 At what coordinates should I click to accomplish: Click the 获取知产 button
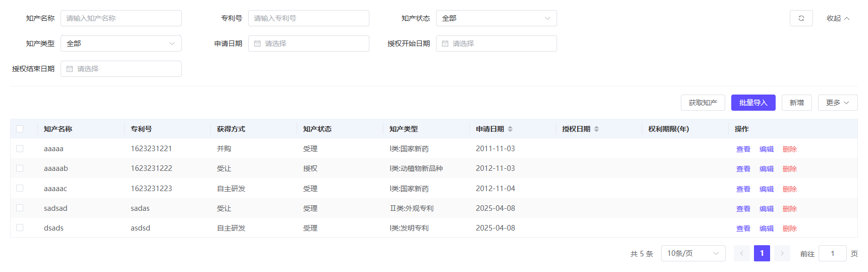[703, 103]
